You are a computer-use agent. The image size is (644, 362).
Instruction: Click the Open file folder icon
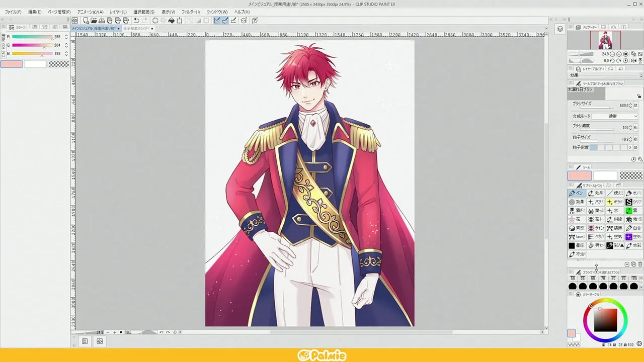(94, 21)
